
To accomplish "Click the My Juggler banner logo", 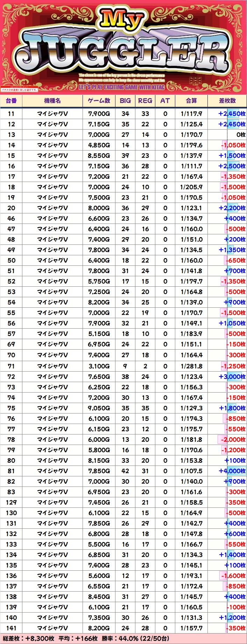I will 123,47.
